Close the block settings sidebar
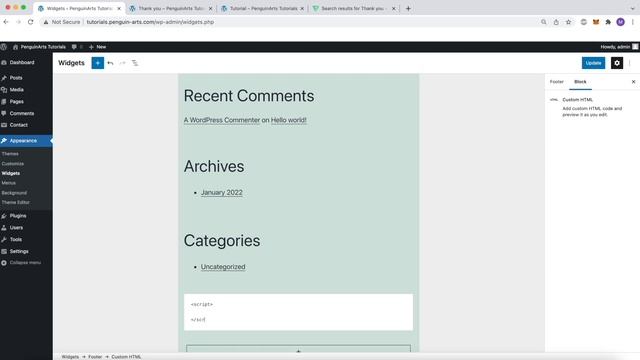Screen dimensions: 640x360 pos(633,82)
